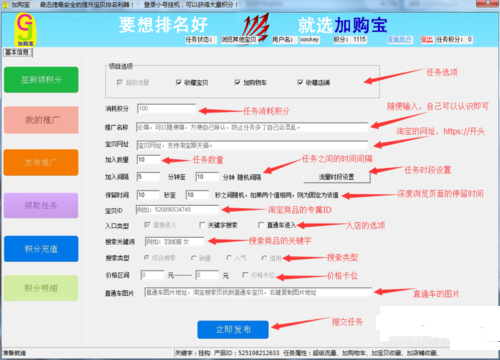The image size is (500, 360).
Task: Select the orange 发布推广 button
Action: point(41,163)
